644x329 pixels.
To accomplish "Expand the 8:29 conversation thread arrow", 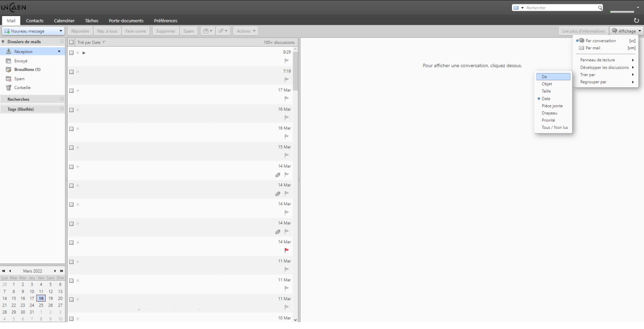I will (x=84, y=53).
